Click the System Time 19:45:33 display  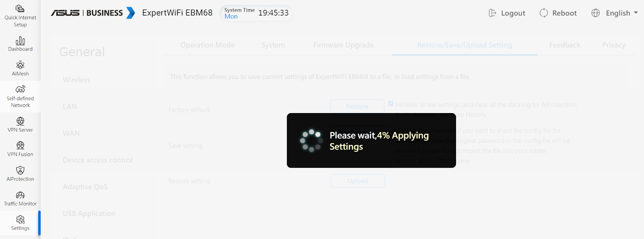[256, 13]
